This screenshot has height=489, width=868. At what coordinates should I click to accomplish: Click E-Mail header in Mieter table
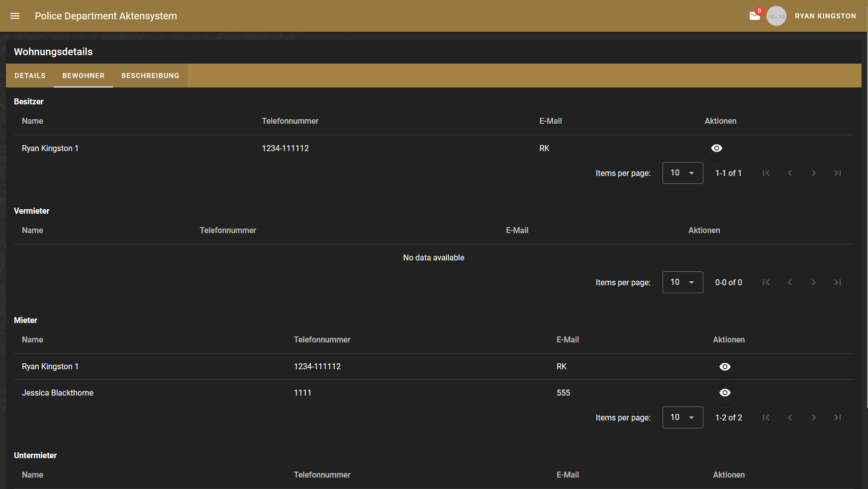point(568,340)
